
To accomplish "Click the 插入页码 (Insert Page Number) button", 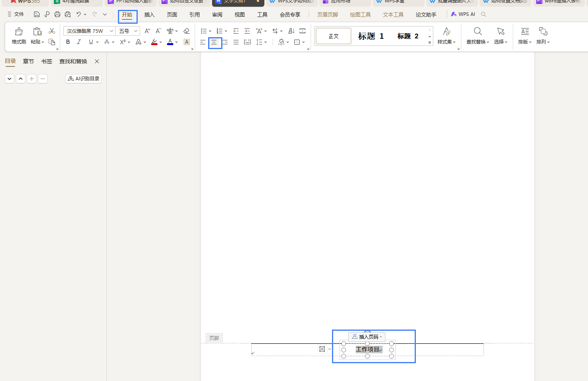I will (367, 337).
